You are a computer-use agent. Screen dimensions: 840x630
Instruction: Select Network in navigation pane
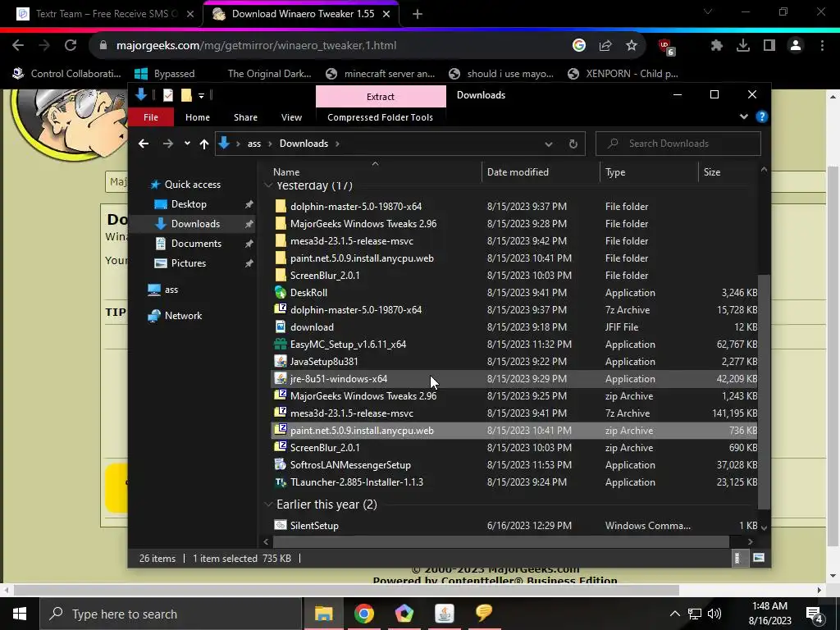[183, 316]
